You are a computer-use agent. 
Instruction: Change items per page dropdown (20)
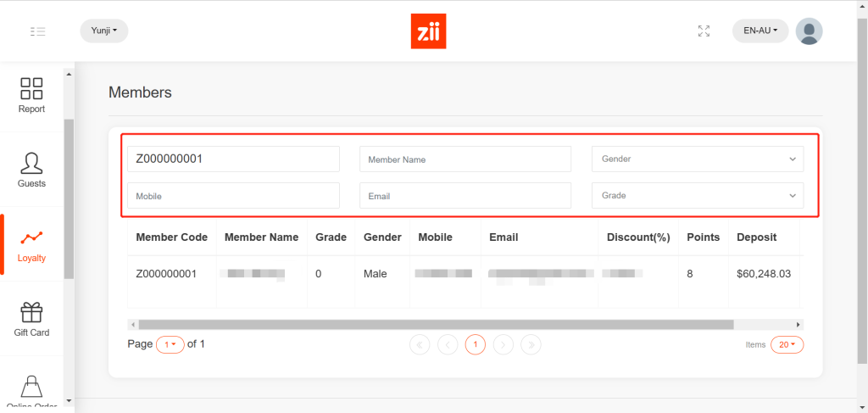click(787, 344)
